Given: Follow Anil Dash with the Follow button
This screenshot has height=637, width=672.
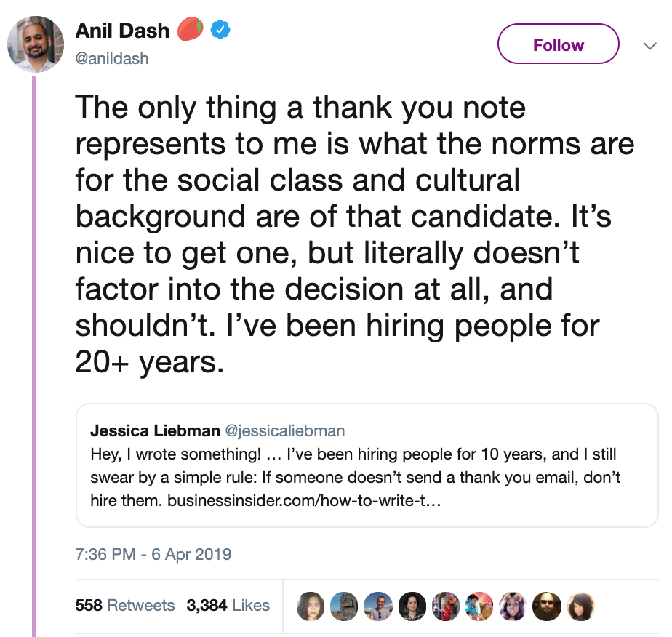Looking at the screenshot, I should pyautogui.click(x=558, y=44).
